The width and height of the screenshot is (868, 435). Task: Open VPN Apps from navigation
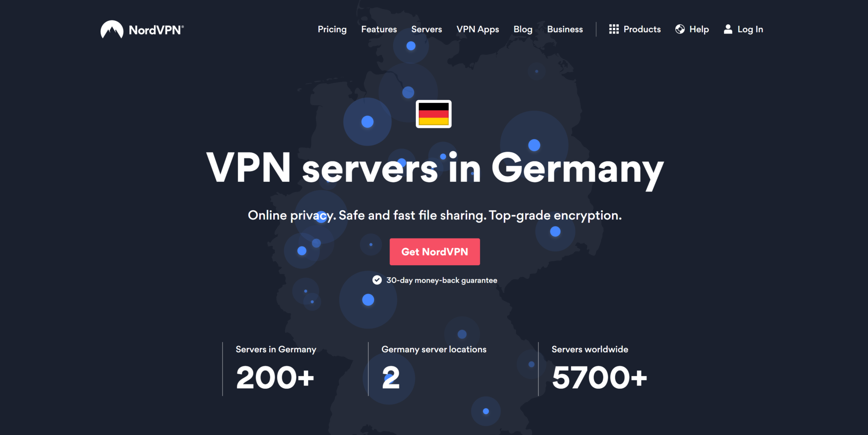[478, 29]
